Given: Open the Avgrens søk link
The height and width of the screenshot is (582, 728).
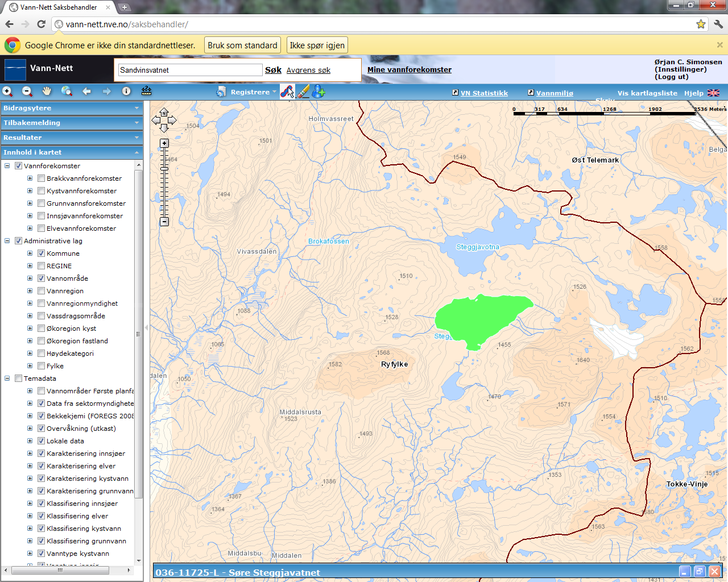Looking at the screenshot, I should 308,70.
